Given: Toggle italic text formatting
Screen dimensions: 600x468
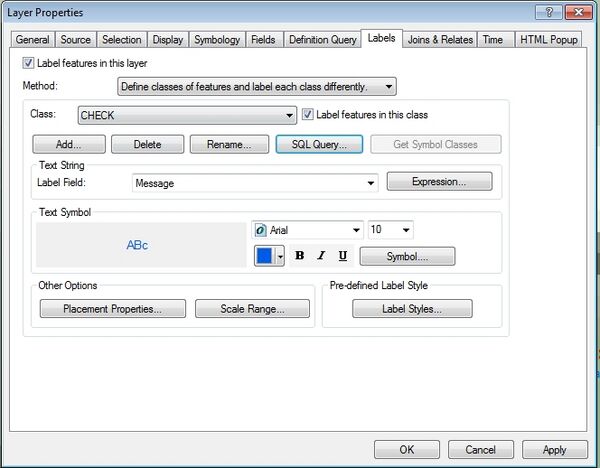Looking at the screenshot, I should tap(321, 256).
